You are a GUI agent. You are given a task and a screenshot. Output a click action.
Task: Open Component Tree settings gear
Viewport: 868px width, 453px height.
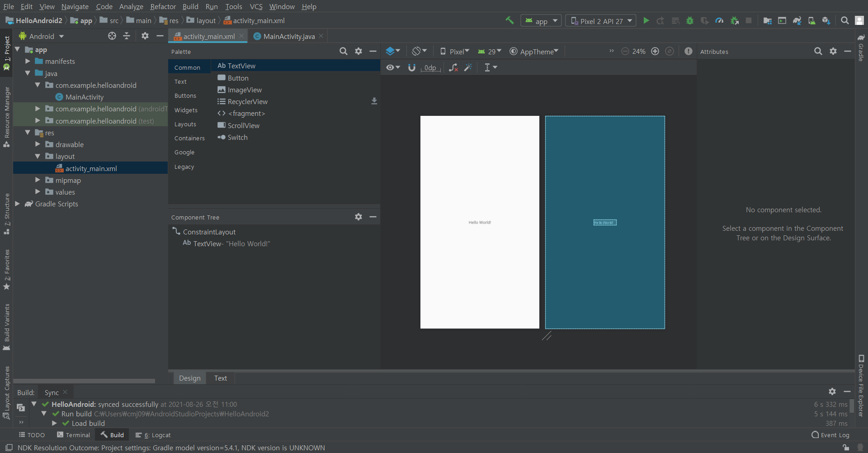359,217
